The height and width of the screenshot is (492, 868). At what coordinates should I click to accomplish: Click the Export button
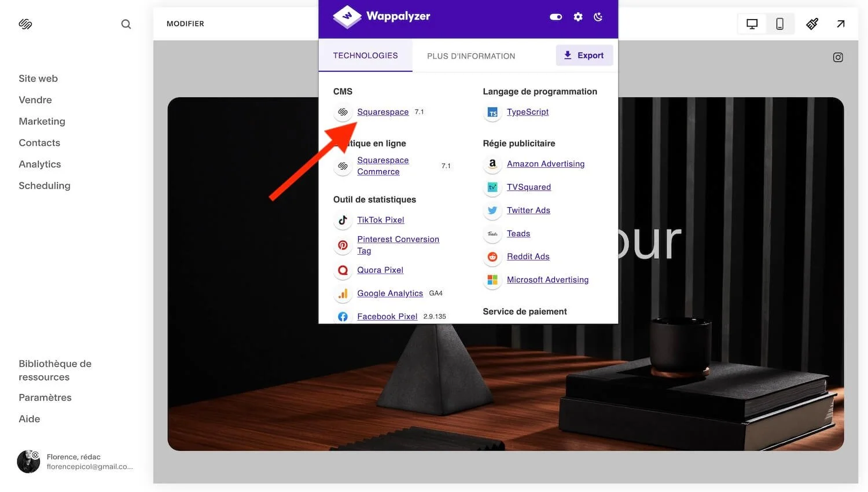584,56
